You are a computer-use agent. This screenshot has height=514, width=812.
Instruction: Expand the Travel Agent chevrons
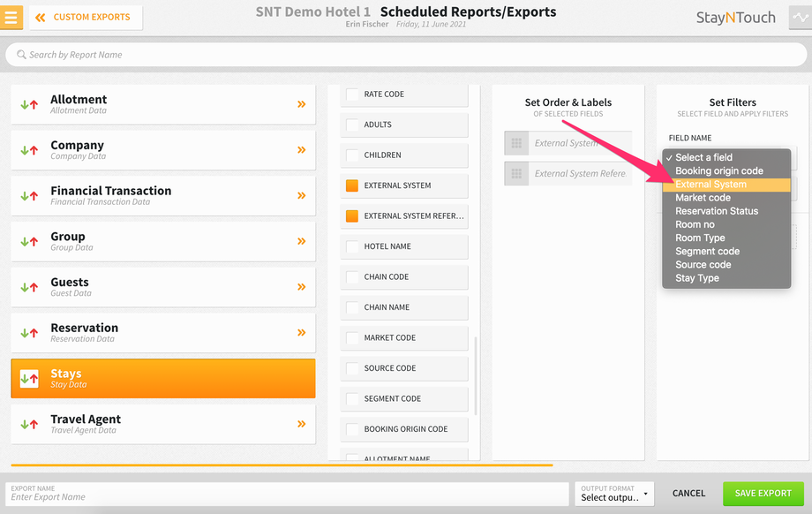coord(301,424)
